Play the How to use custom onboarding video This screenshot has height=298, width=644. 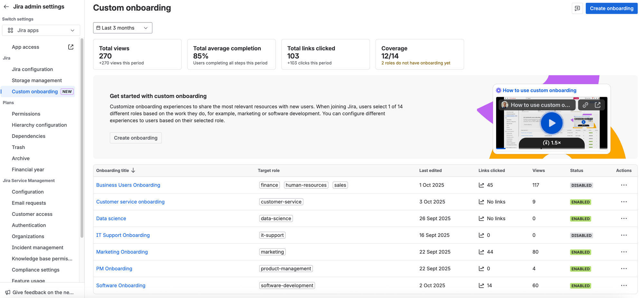(x=552, y=123)
